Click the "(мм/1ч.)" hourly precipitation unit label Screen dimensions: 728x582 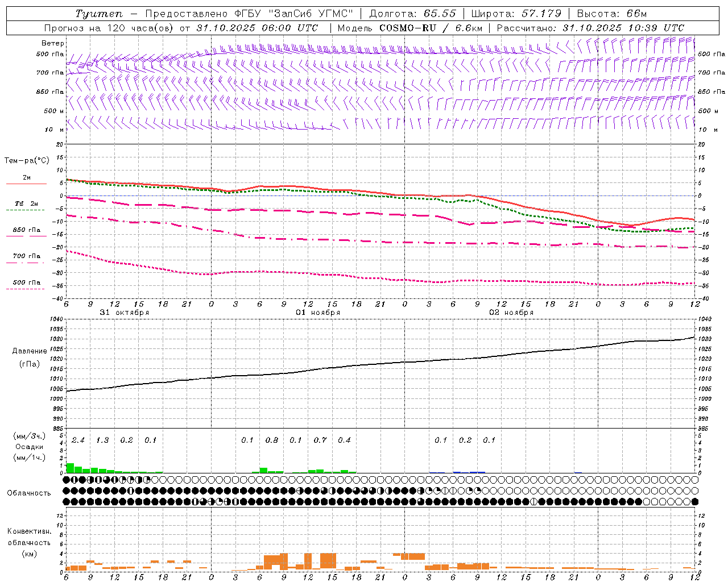point(30,458)
